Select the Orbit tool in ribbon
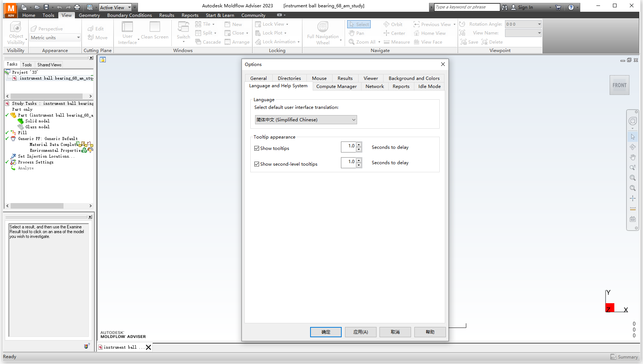Image resolution: width=643 pixels, height=364 pixels. (x=393, y=24)
